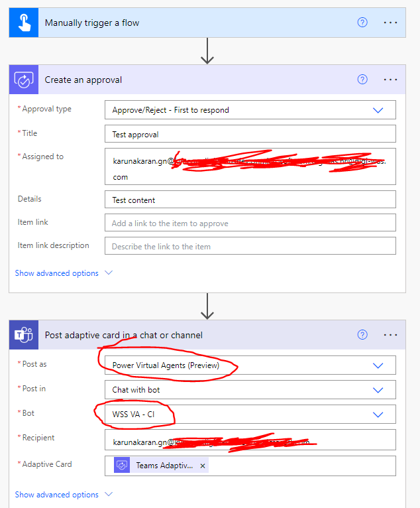Open the Post in dropdown
Viewport: 420px width, 508px height.
(x=250, y=390)
